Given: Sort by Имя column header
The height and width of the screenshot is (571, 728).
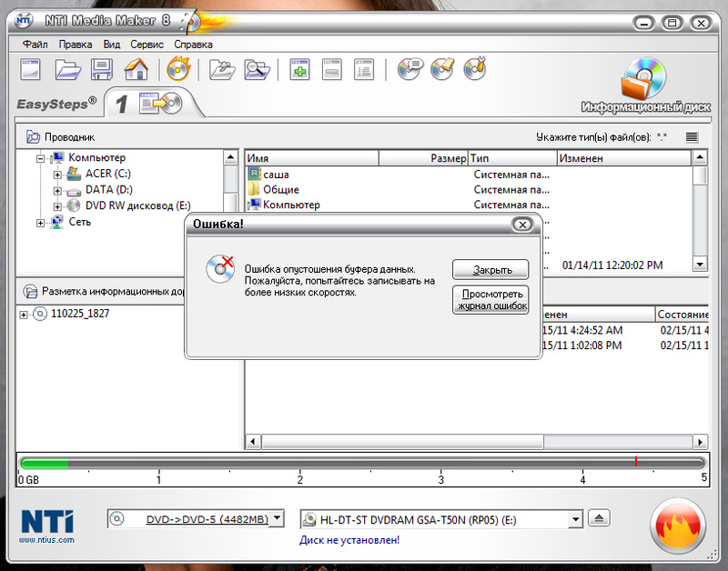Looking at the screenshot, I should (x=311, y=158).
